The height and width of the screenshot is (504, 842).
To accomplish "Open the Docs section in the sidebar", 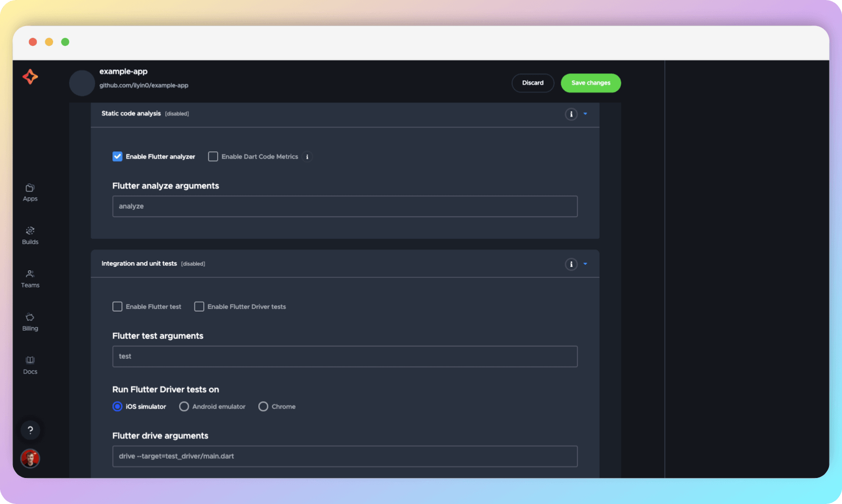I will coord(30,364).
